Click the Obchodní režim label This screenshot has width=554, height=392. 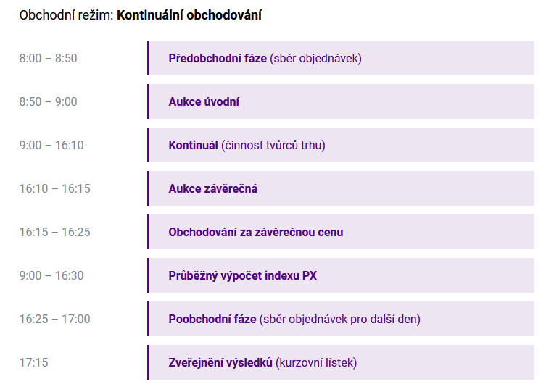coord(66,15)
